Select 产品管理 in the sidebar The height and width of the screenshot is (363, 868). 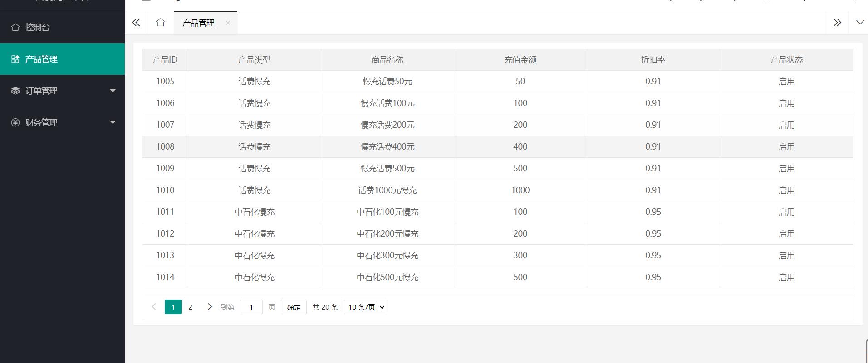point(62,59)
